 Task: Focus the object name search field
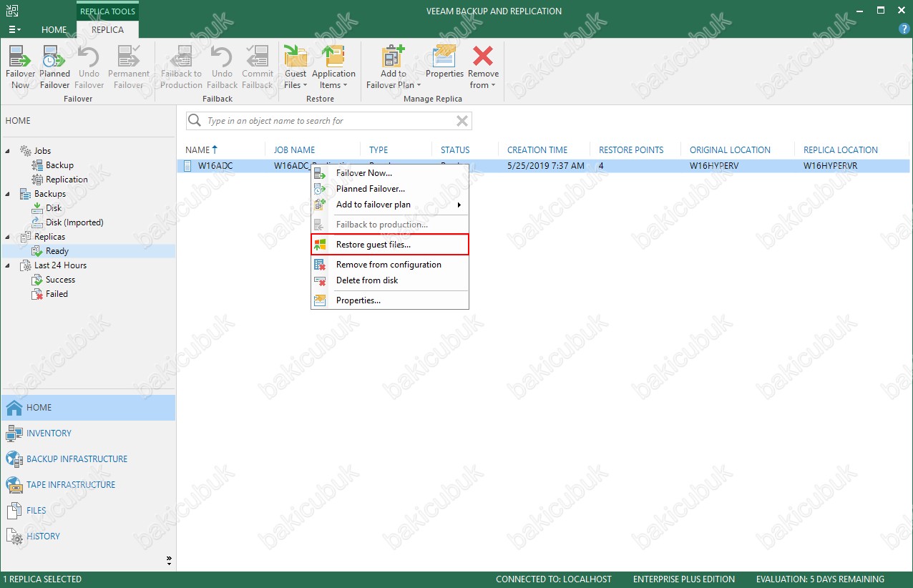click(x=329, y=121)
